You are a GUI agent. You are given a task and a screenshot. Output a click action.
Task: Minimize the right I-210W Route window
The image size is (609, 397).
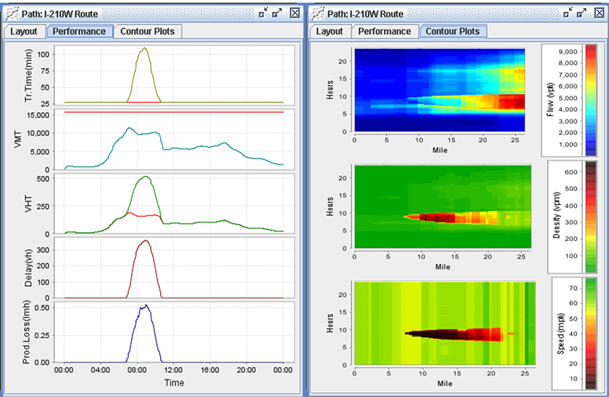coord(568,13)
